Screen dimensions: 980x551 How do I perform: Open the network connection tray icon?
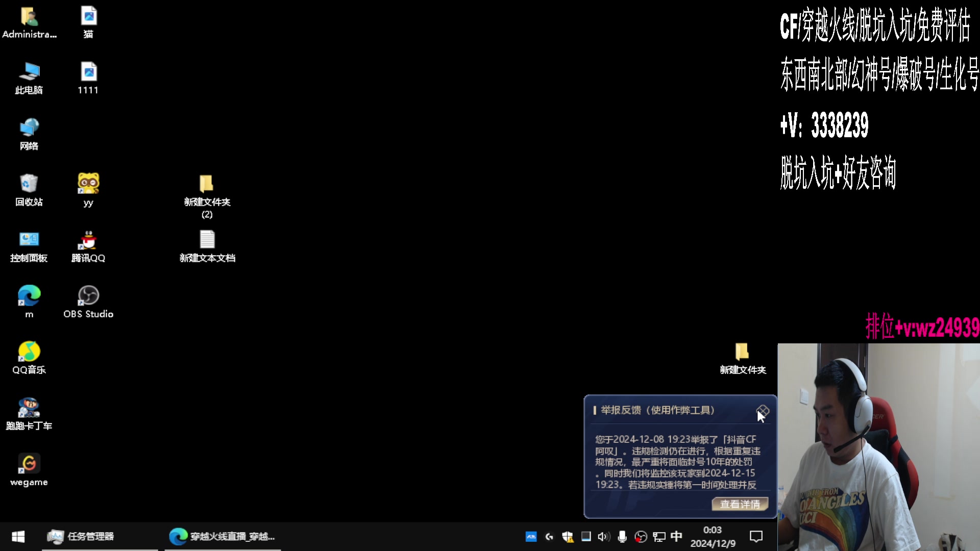pyautogui.click(x=659, y=537)
